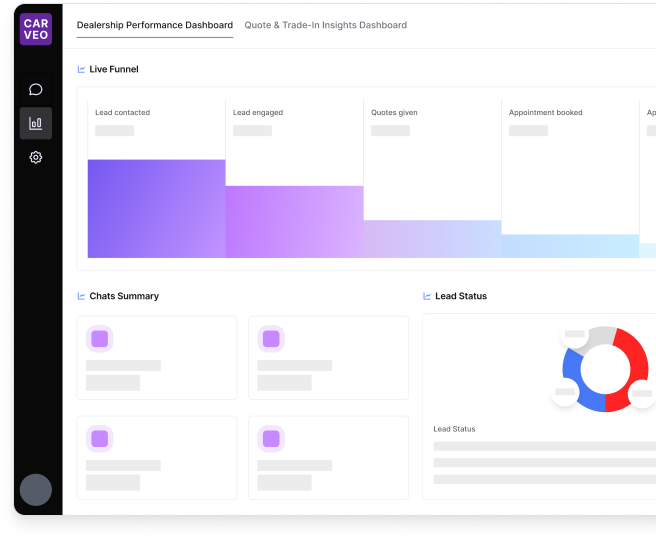The width and height of the screenshot is (656, 539).
Task: Click the Quotes given funnel stage
Action: coord(432,180)
